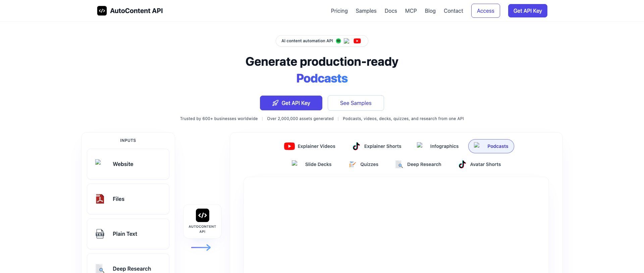The height and width of the screenshot is (273, 644).
Task: Click the INPUTS label
Action: pos(128,141)
